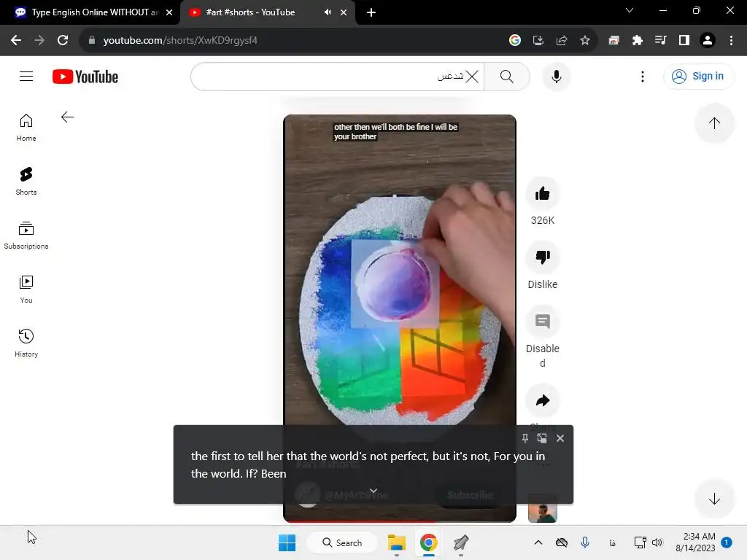
Task: Click Chrome icon in taskbar
Action: (429, 542)
